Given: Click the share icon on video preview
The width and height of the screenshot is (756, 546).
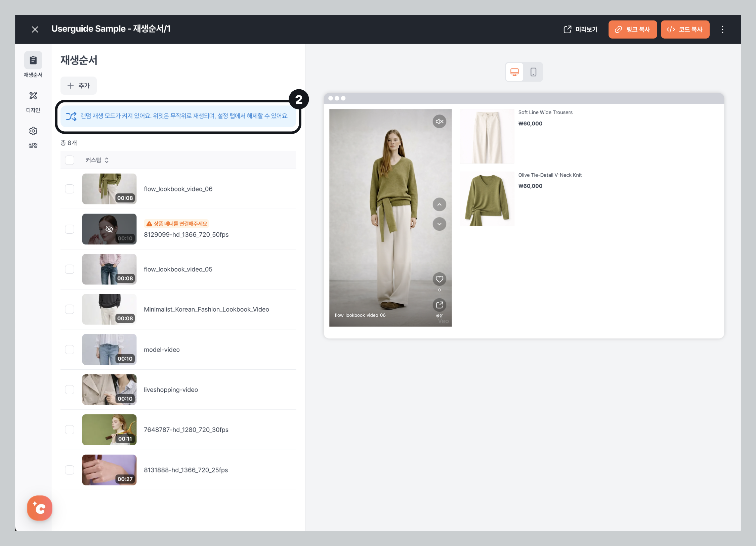Looking at the screenshot, I should coord(439,305).
